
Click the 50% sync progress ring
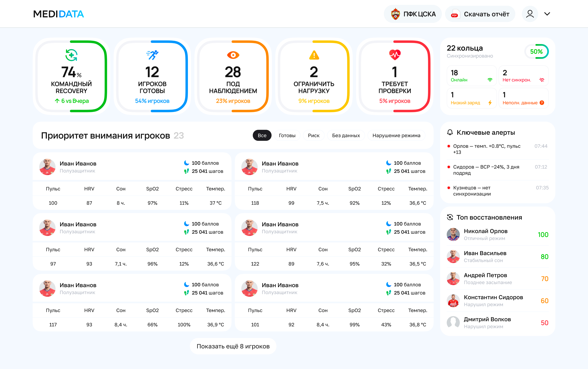pos(536,52)
